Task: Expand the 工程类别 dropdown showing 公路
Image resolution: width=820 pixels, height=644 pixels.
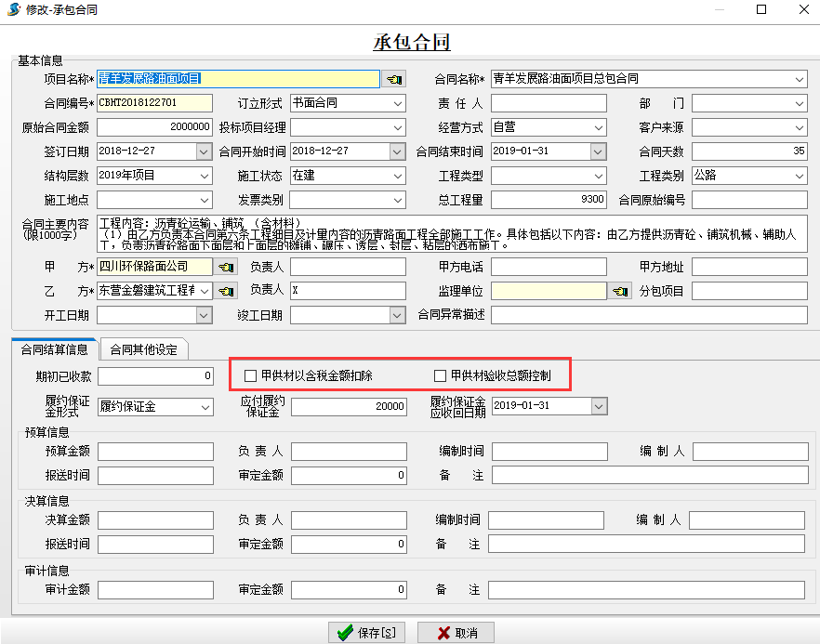Action: click(x=800, y=176)
